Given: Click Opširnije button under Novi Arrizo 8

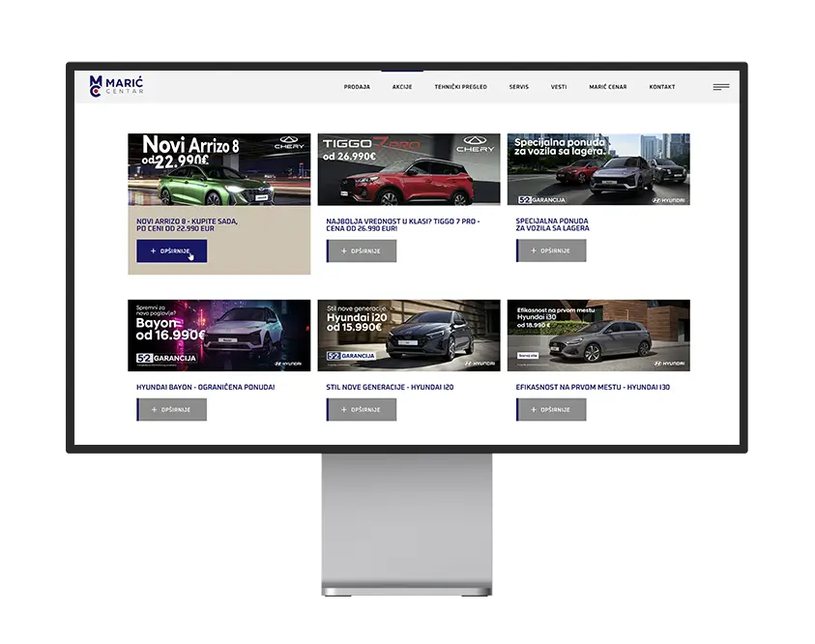Looking at the screenshot, I should [x=171, y=251].
